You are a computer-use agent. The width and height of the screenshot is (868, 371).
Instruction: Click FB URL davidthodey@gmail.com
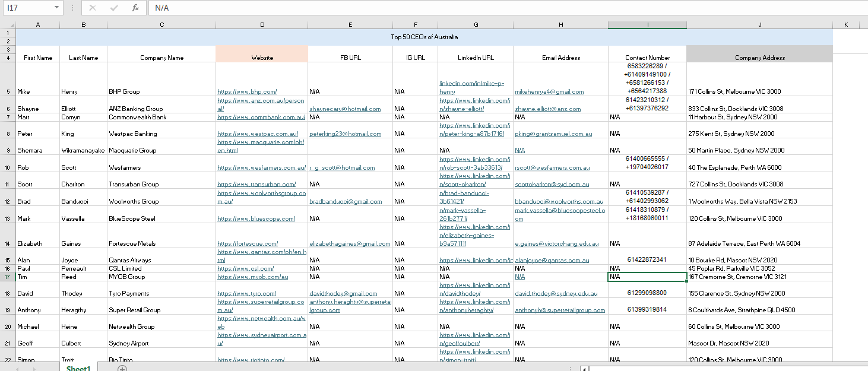tap(343, 294)
